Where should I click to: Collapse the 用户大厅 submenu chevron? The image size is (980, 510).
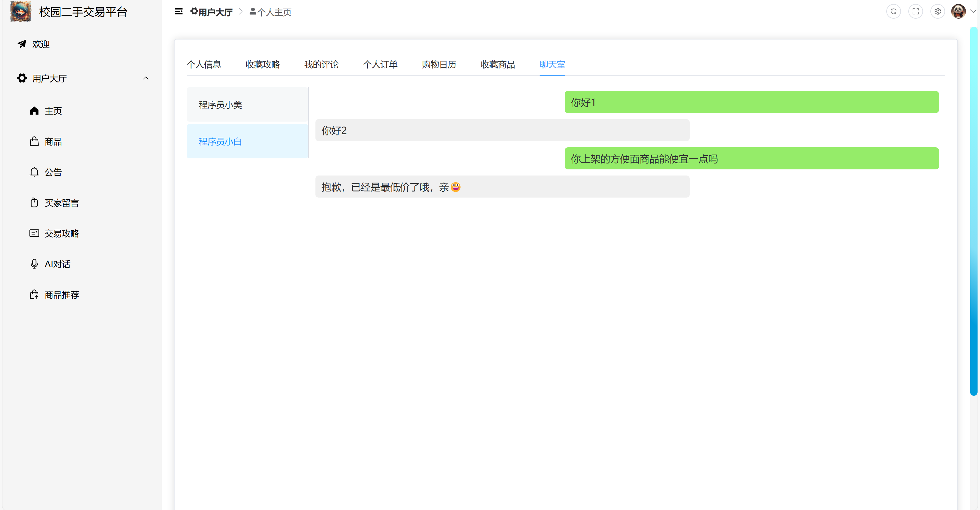(x=145, y=78)
